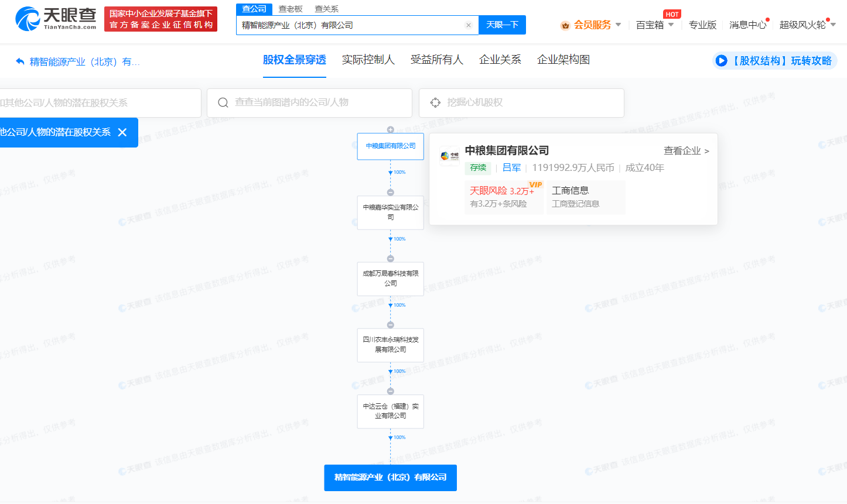Switch to 查老板 search tab
Viewport: 847px width, 504px height.
pyautogui.click(x=291, y=9)
